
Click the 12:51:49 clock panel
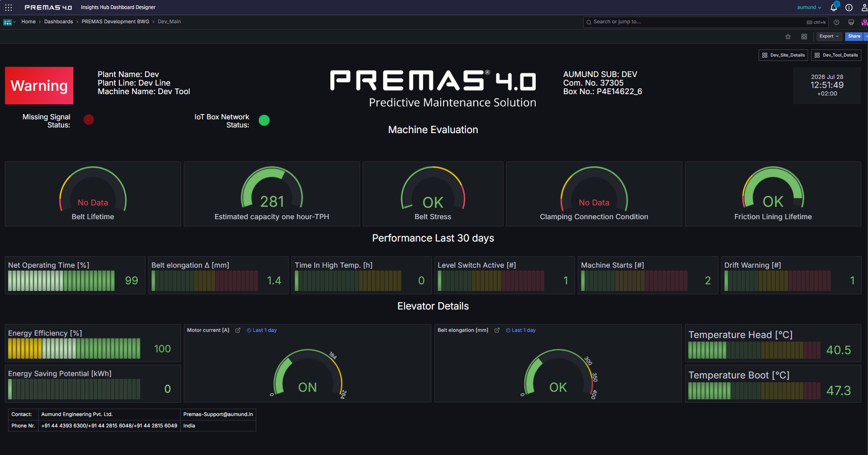click(827, 85)
